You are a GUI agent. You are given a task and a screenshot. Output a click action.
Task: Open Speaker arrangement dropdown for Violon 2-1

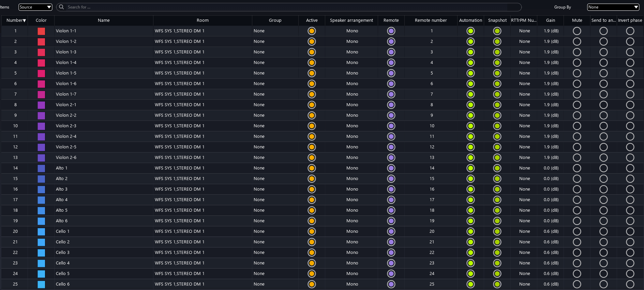(352, 105)
